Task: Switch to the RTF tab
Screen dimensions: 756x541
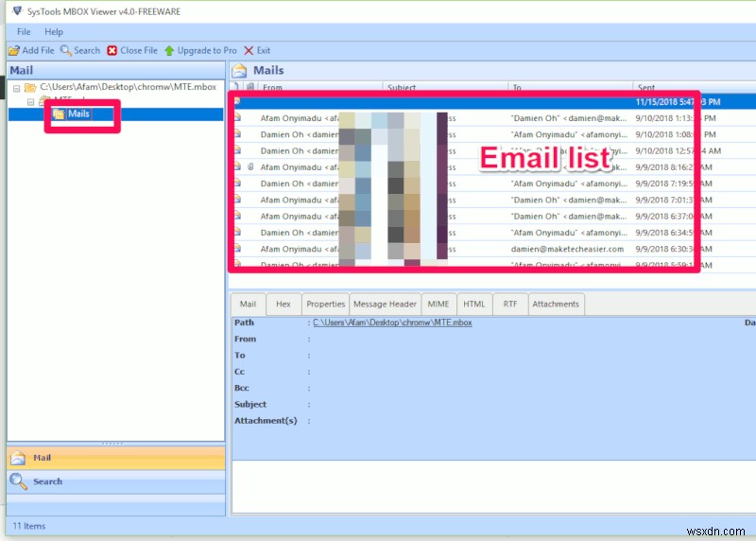Action: coord(510,304)
